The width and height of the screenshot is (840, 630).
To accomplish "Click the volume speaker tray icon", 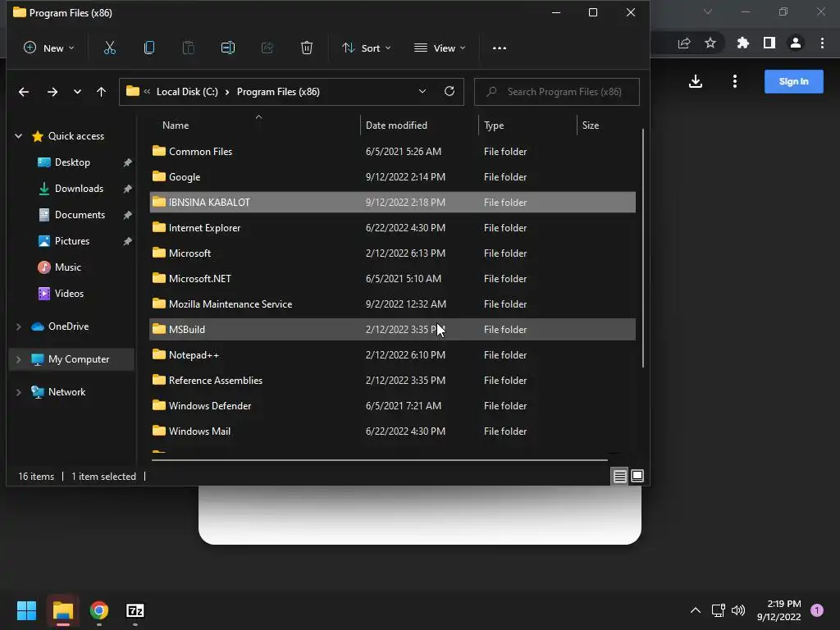I will point(738,610).
